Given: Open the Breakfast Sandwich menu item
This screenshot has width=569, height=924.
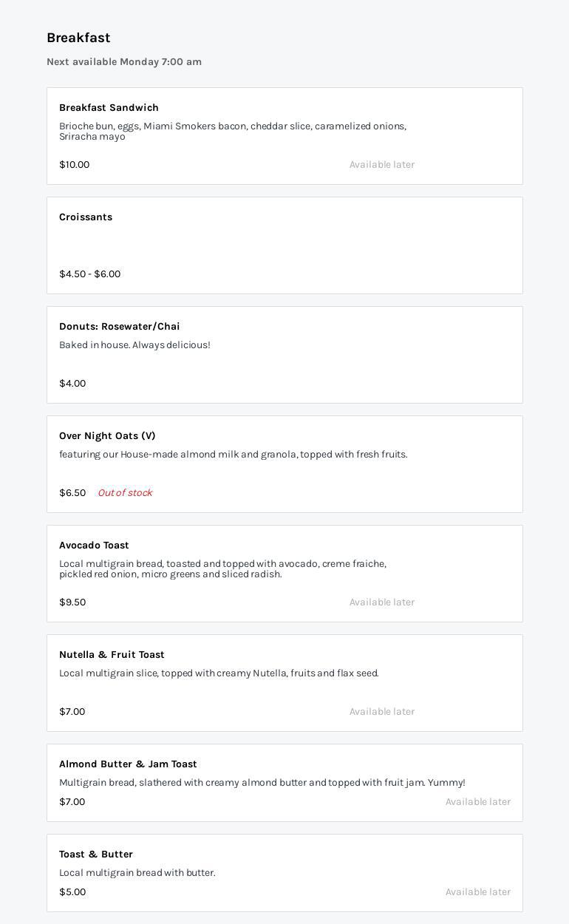Looking at the screenshot, I should pos(109,108).
